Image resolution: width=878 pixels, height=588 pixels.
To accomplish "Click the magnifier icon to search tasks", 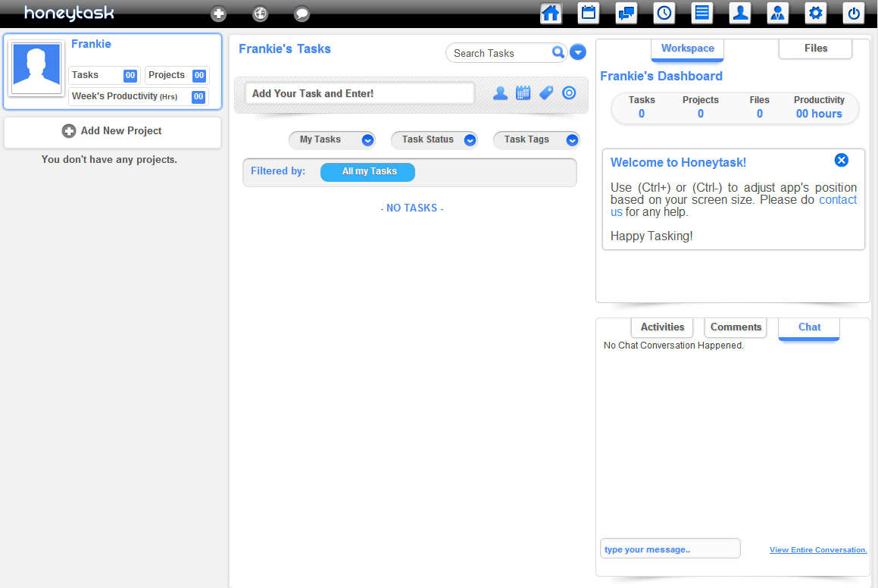I will pyautogui.click(x=558, y=52).
